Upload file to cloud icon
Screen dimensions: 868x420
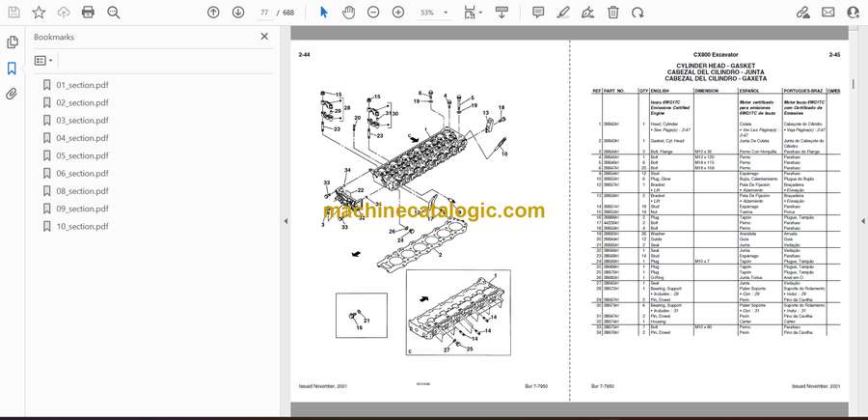pos(64,13)
